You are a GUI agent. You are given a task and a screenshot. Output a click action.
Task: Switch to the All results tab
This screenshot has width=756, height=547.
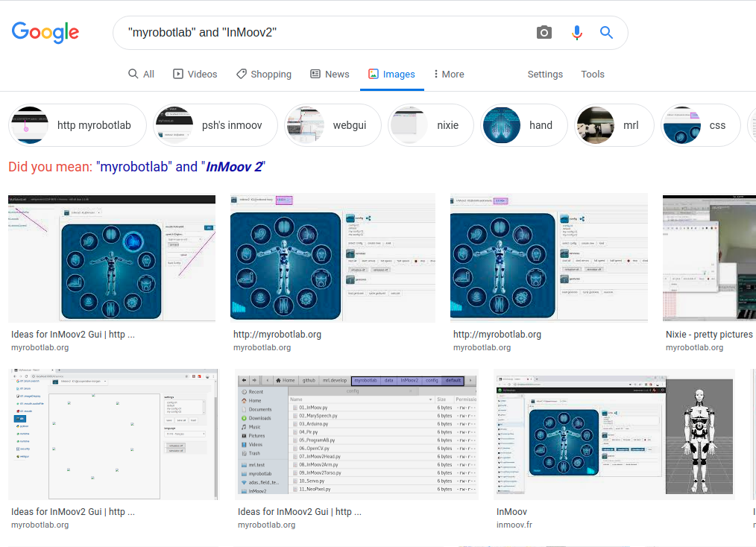(141, 74)
